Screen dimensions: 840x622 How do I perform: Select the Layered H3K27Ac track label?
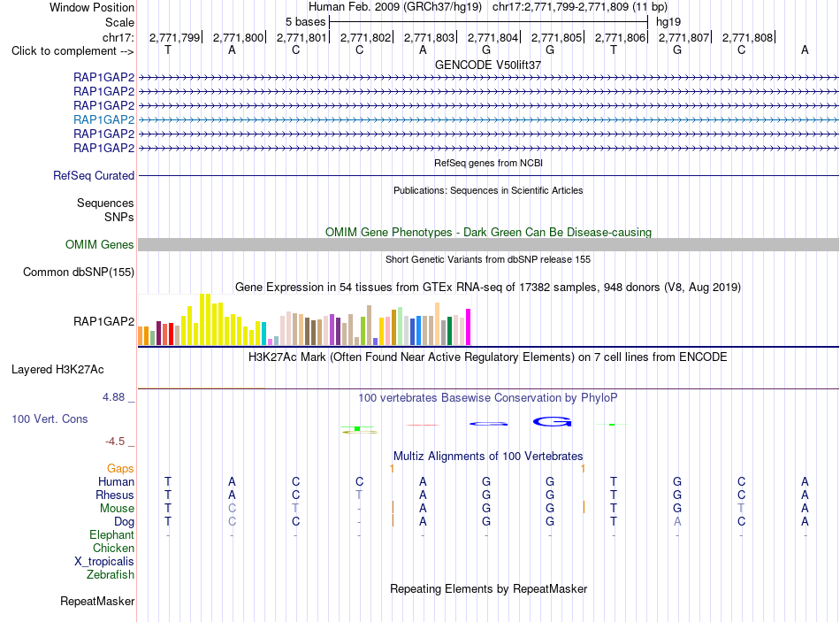57,370
